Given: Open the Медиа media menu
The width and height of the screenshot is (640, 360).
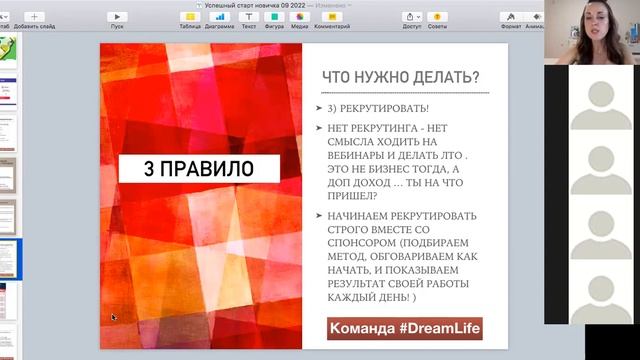Looking at the screenshot, I should pyautogui.click(x=300, y=17).
